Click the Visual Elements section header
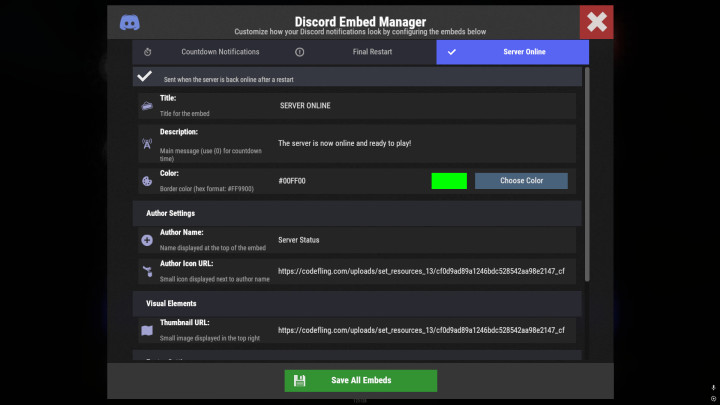The width and height of the screenshot is (720, 405). [x=357, y=304]
